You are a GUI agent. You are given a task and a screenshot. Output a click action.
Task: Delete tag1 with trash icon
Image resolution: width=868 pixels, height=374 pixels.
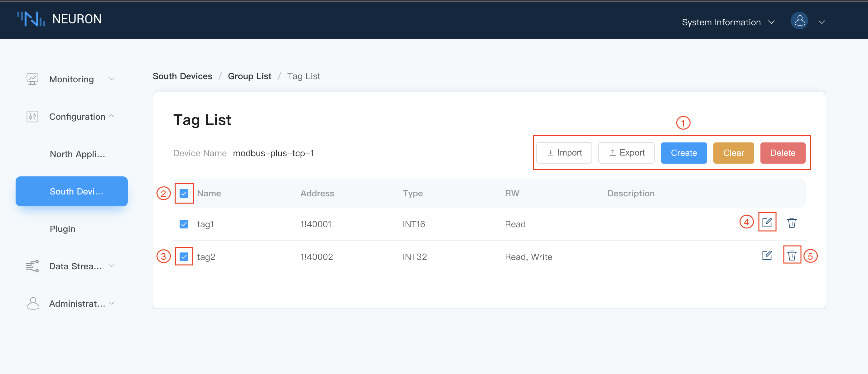(x=792, y=223)
